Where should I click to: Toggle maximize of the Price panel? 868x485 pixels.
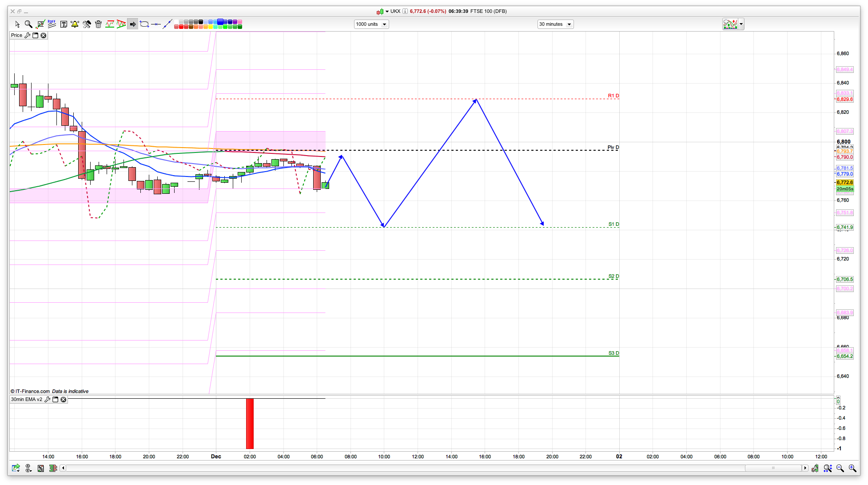point(36,36)
